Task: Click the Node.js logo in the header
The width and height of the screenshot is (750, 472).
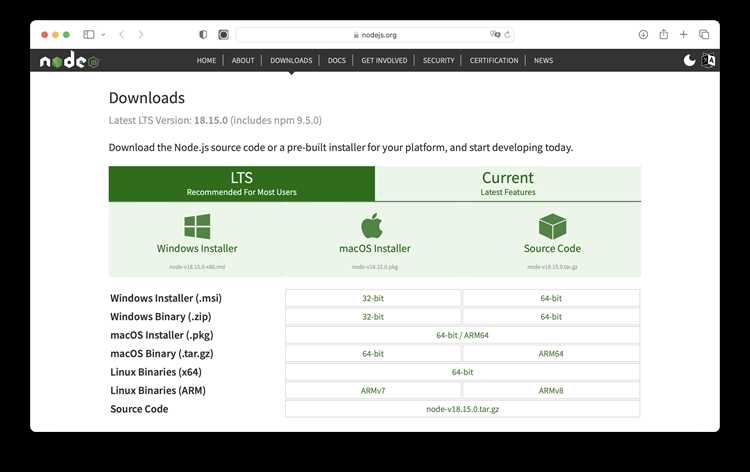Action: coord(69,60)
